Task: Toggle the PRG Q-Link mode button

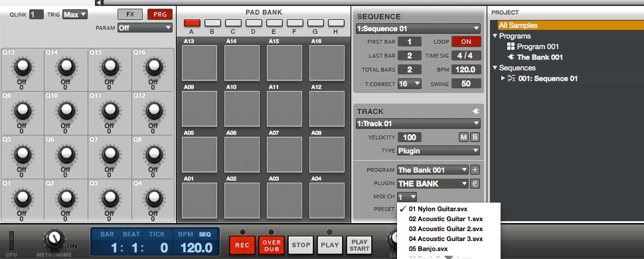Action: pyautogui.click(x=160, y=15)
